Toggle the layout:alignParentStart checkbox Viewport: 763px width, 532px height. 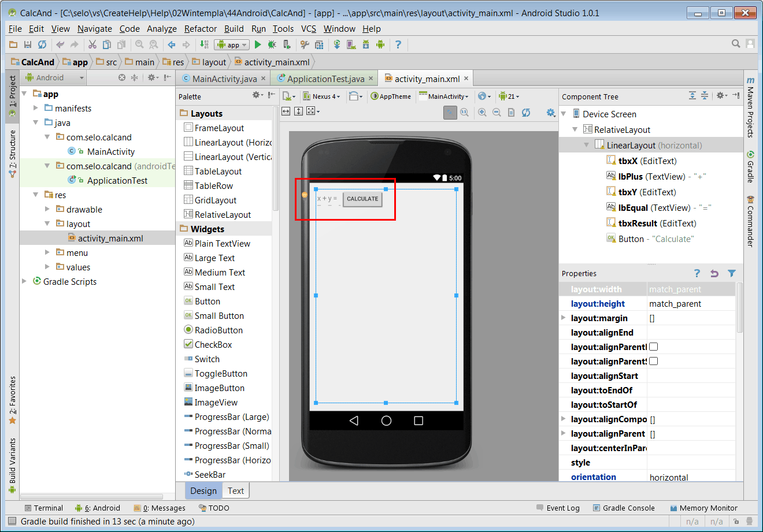(654, 362)
